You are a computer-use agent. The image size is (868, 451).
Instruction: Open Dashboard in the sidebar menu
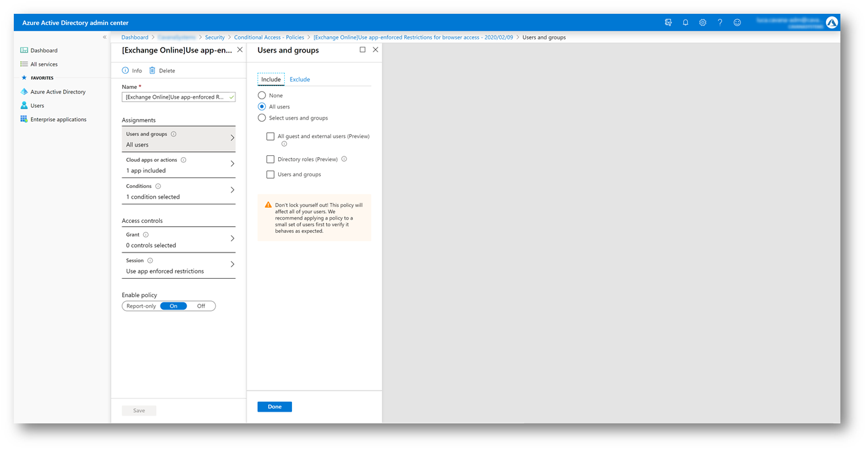44,50
